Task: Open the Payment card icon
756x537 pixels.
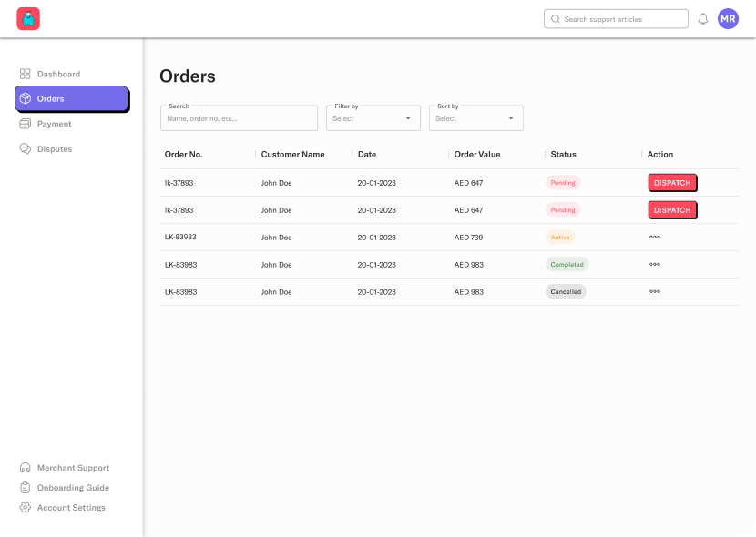Action: (26, 124)
